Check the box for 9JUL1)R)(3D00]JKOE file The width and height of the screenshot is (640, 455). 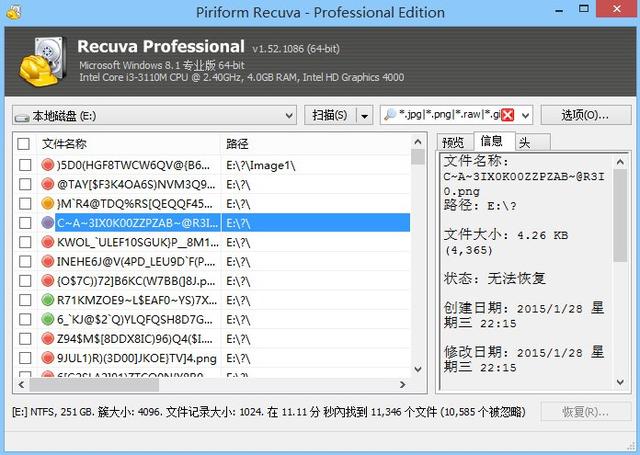pos(25,358)
